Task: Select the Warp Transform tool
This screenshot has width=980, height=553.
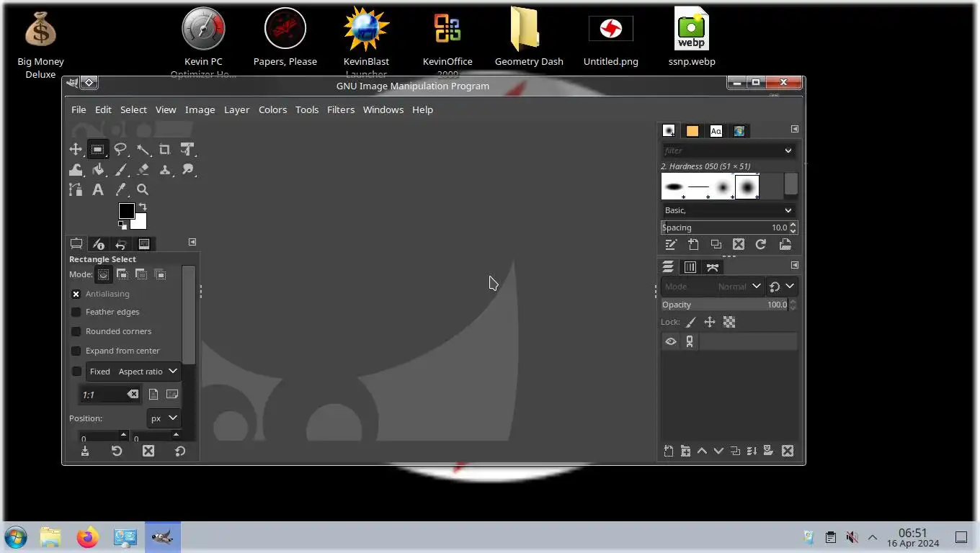Action: (76, 170)
